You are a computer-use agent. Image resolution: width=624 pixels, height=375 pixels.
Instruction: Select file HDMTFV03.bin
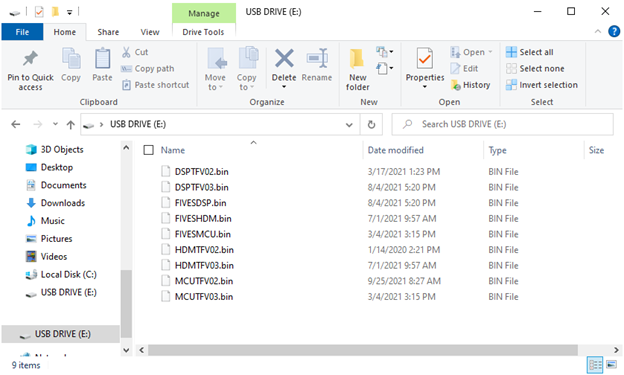(204, 266)
